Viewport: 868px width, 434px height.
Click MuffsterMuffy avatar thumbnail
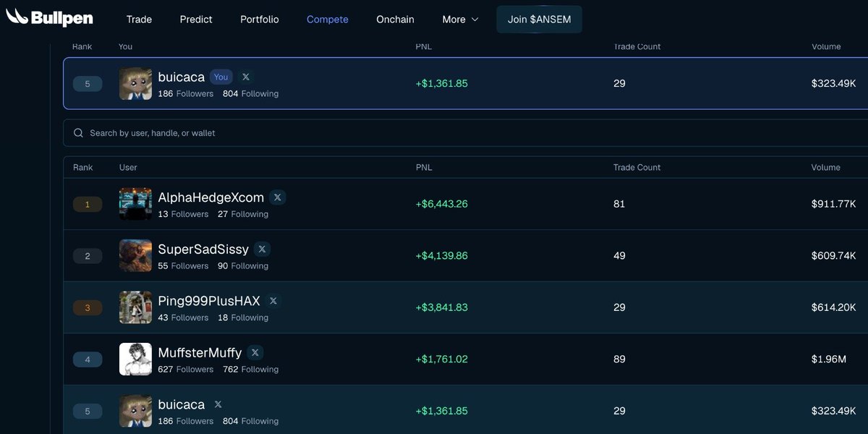(135, 359)
